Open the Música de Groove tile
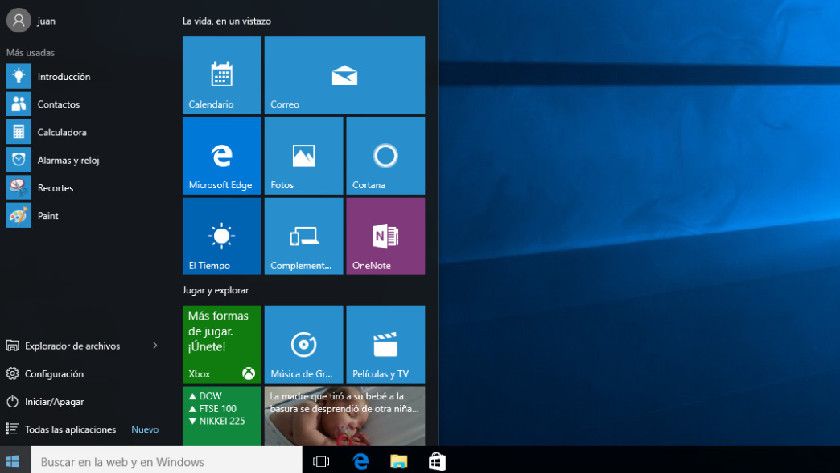Viewport: 840px width, 473px height. click(304, 345)
